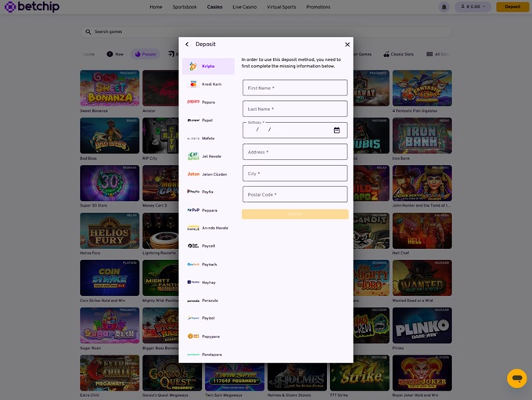Image resolution: width=532 pixels, height=400 pixels.
Task: Click the First Name field
Action: [x=295, y=88]
